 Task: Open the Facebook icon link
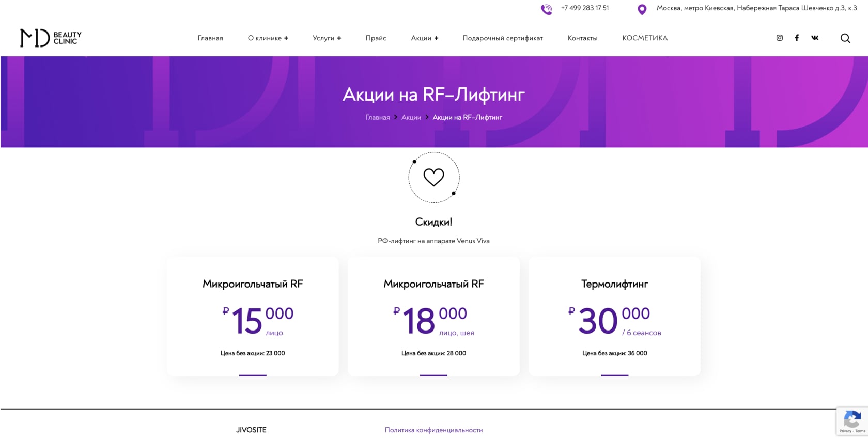(x=797, y=38)
